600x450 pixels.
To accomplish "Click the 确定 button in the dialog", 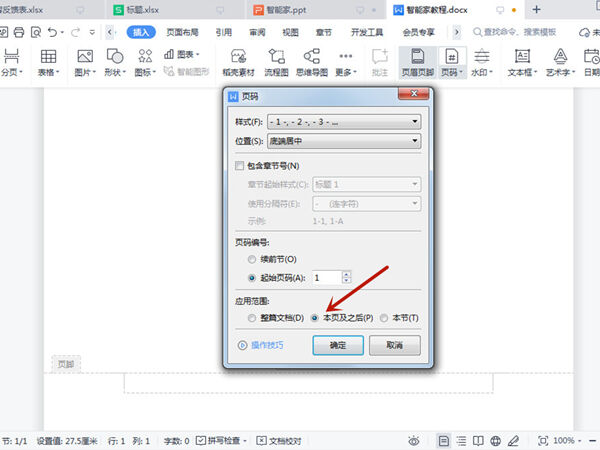I will 338,346.
